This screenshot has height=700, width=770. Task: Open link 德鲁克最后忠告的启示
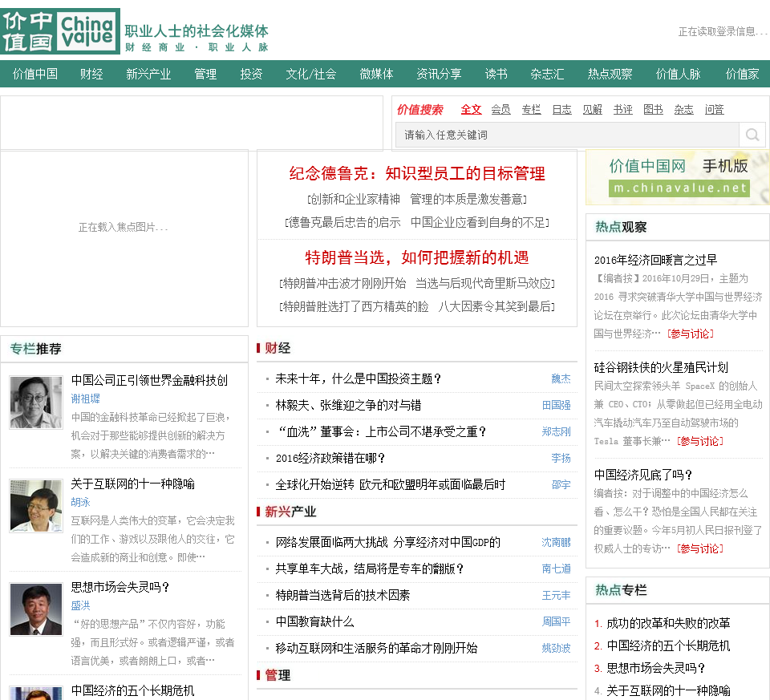pos(344,222)
